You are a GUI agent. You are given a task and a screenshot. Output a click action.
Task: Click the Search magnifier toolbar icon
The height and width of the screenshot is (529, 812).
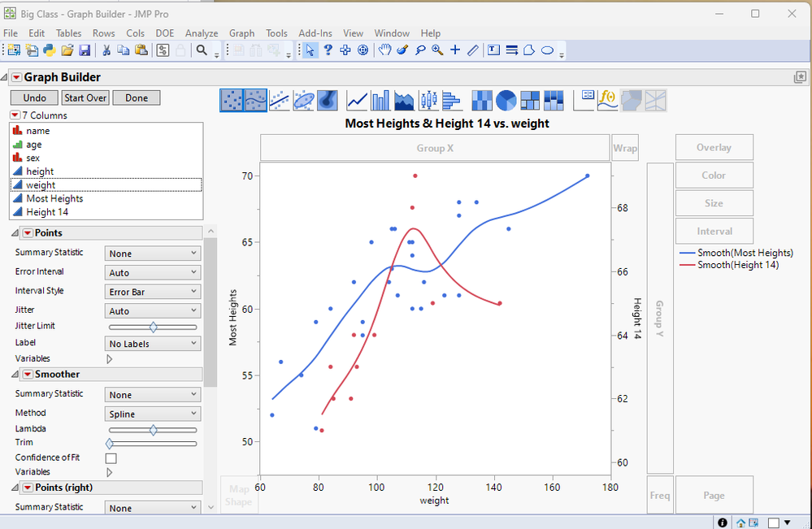[x=202, y=50]
